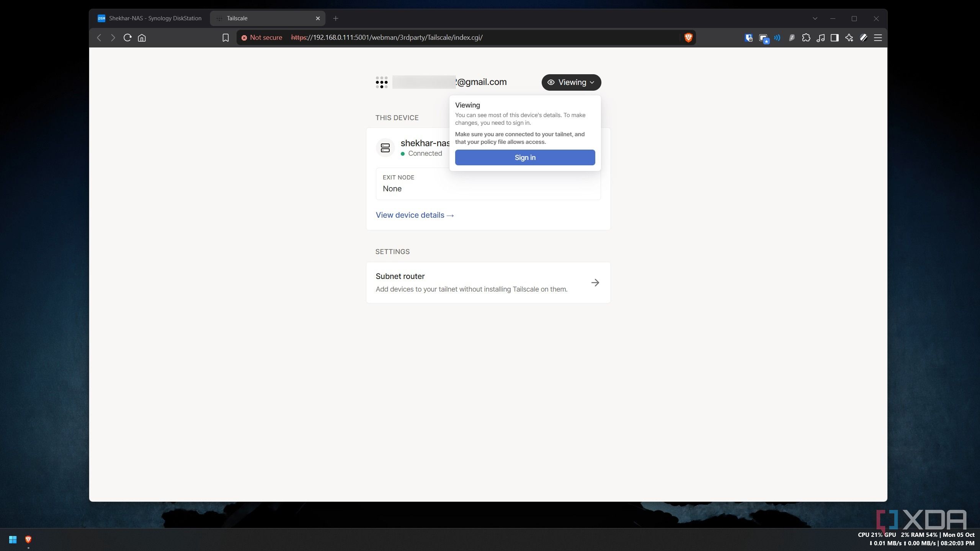Viewport: 980px width, 551px height.
Task: Reload the Tailscale page
Action: [127, 37]
